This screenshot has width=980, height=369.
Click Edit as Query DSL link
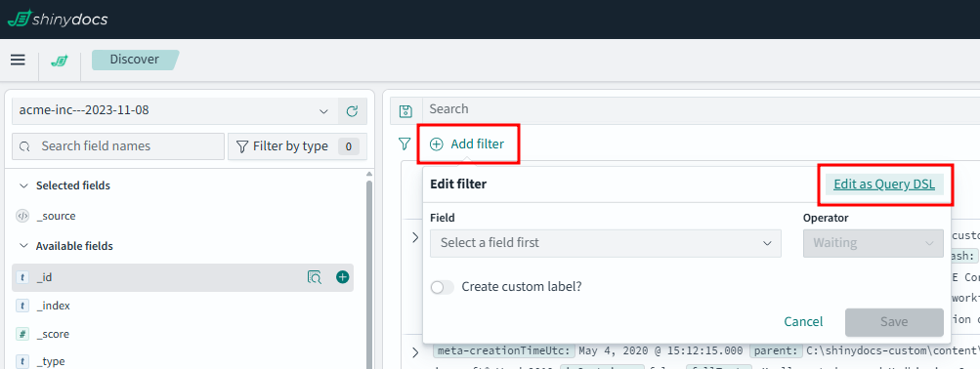(x=883, y=184)
